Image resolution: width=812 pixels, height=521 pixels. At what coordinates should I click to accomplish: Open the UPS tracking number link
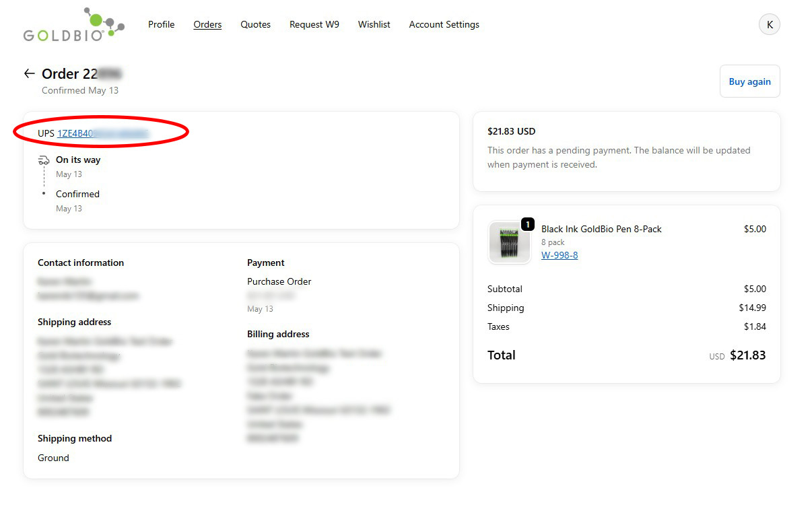click(x=102, y=133)
